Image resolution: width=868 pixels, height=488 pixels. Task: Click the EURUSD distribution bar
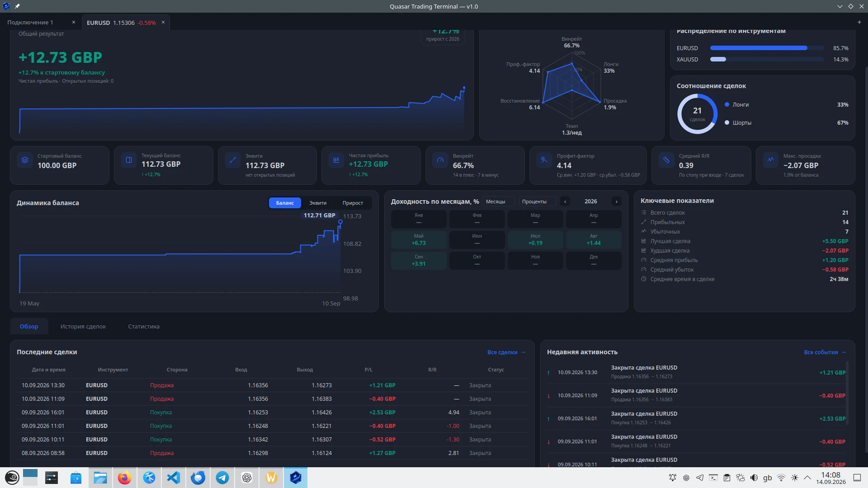point(767,48)
